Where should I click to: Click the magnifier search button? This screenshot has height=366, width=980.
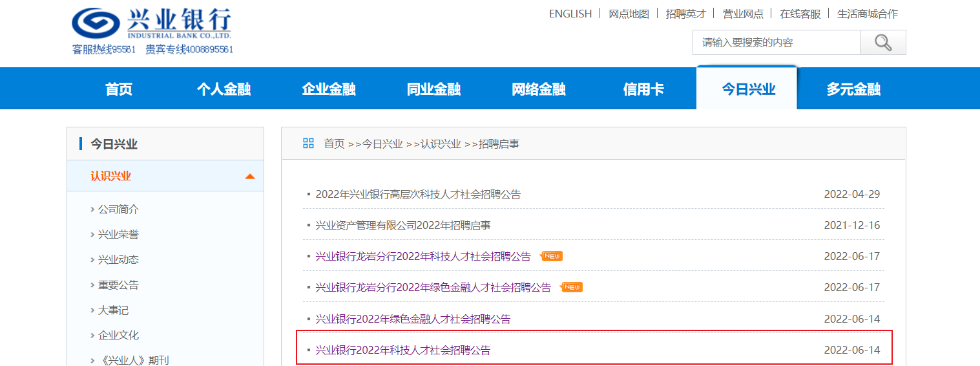coord(882,43)
